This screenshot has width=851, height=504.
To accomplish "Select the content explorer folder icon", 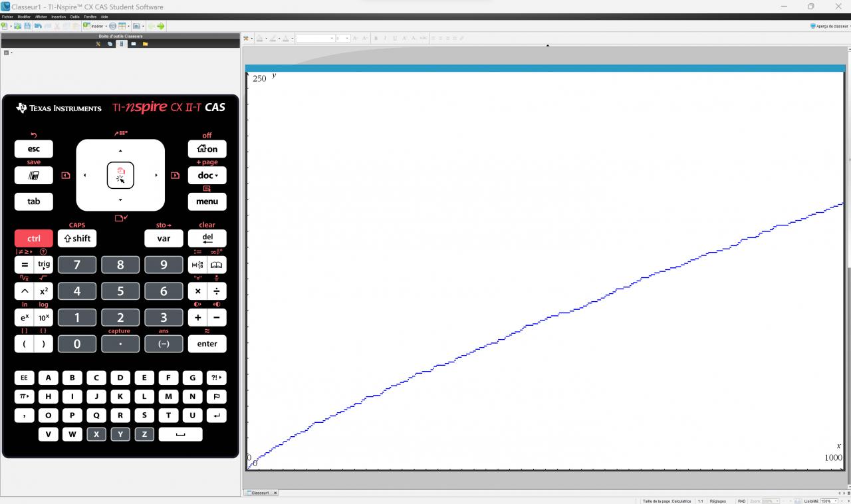I will pyautogui.click(x=145, y=44).
